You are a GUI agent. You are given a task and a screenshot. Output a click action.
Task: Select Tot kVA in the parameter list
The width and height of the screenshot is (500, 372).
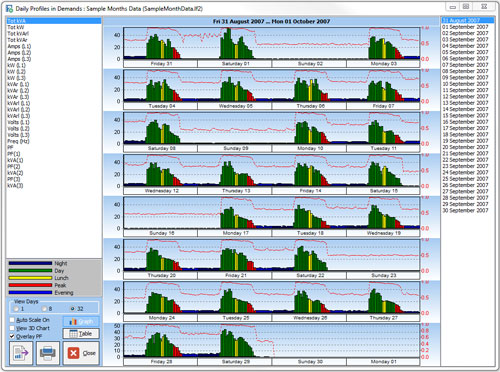pyautogui.click(x=54, y=21)
